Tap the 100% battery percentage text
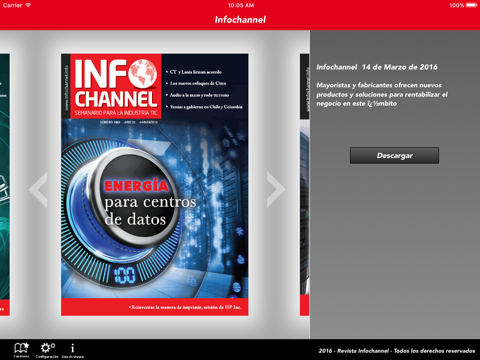The image size is (480, 360). (x=456, y=5)
